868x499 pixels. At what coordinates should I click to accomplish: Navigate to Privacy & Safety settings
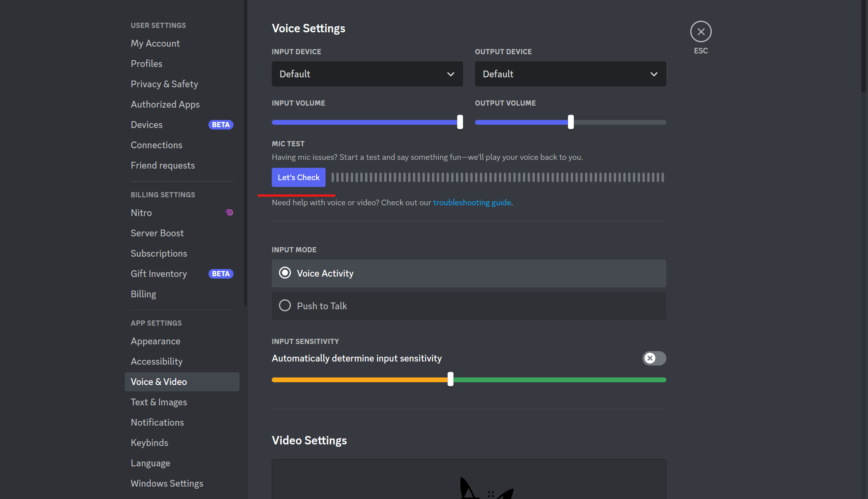click(x=165, y=83)
